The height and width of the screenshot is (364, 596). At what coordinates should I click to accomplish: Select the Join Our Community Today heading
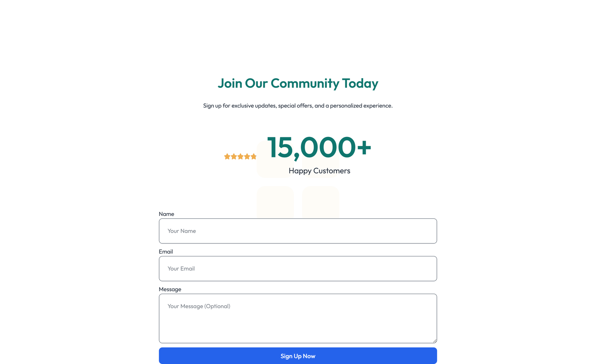tap(298, 83)
